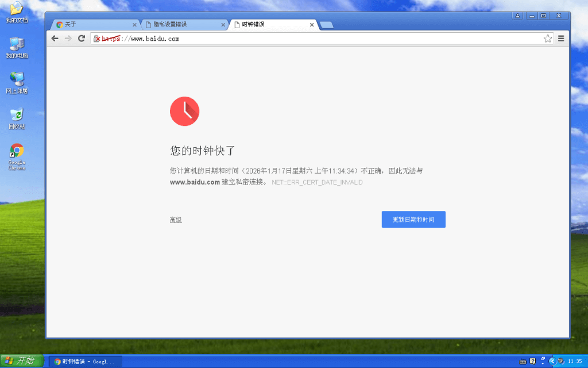Bookmark this page with the star icon

547,39
